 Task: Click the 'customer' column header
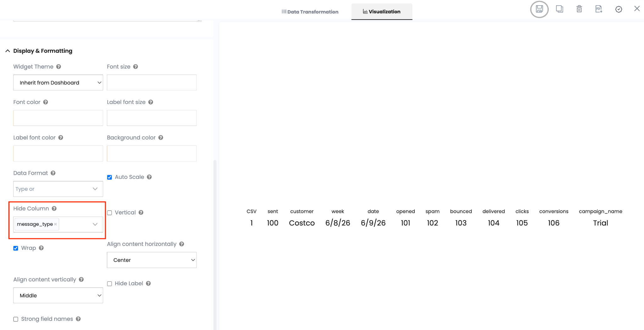click(x=302, y=211)
